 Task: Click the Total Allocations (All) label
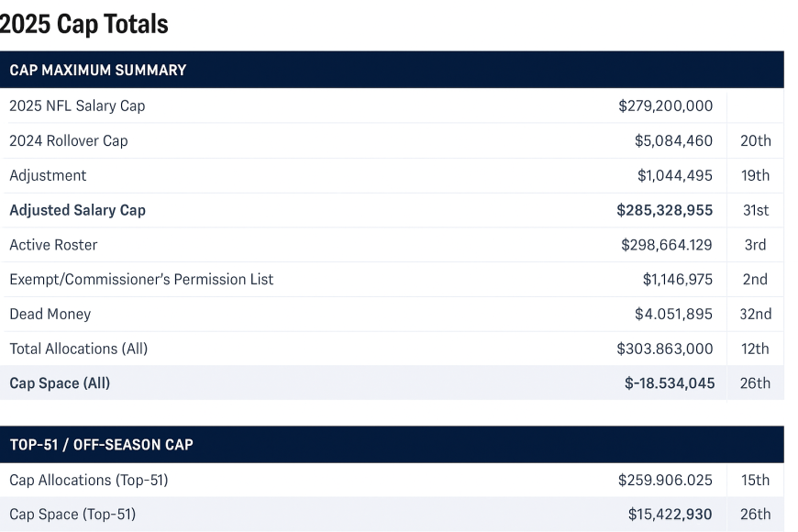[78, 349]
